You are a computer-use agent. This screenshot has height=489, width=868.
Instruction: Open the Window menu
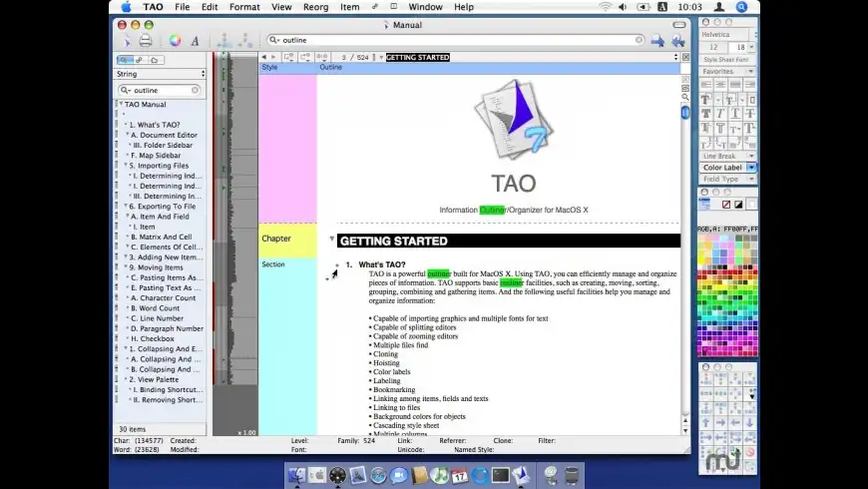pos(425,7)
